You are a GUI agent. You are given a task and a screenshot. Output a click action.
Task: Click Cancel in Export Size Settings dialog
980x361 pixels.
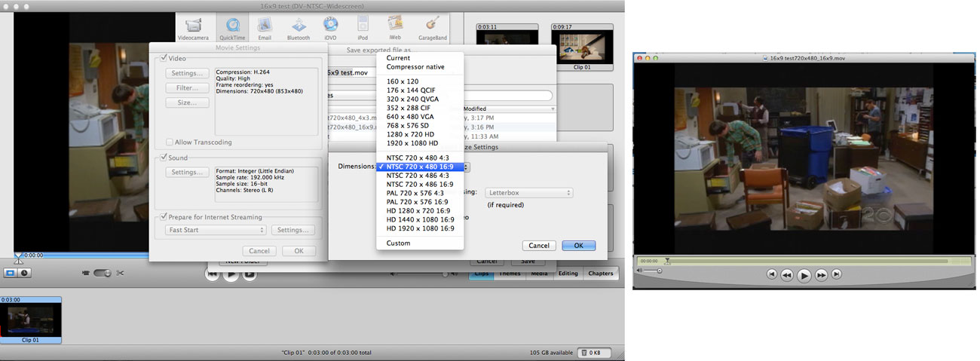coord(539,246)
